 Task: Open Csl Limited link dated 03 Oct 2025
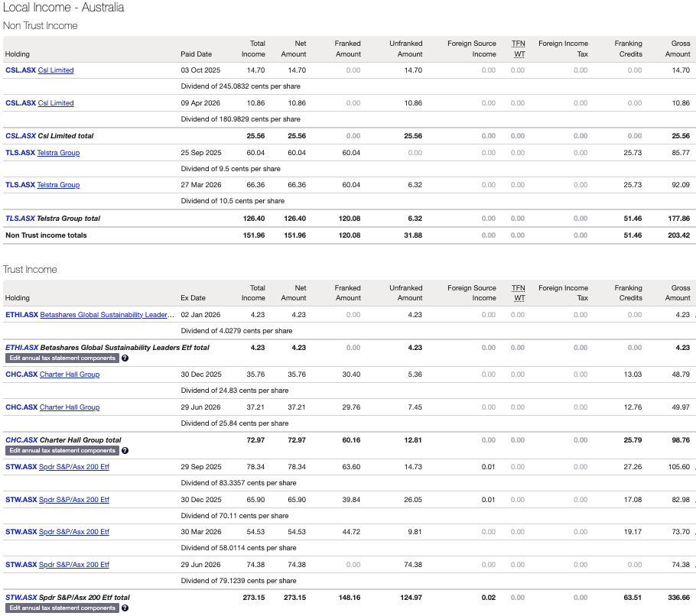click(x=56, y=70)
